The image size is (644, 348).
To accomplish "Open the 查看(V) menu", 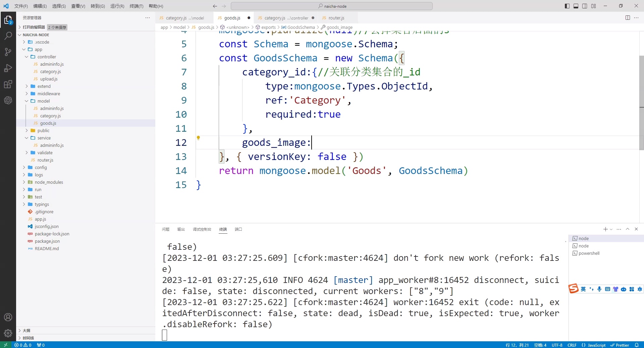I will point(78,6).
